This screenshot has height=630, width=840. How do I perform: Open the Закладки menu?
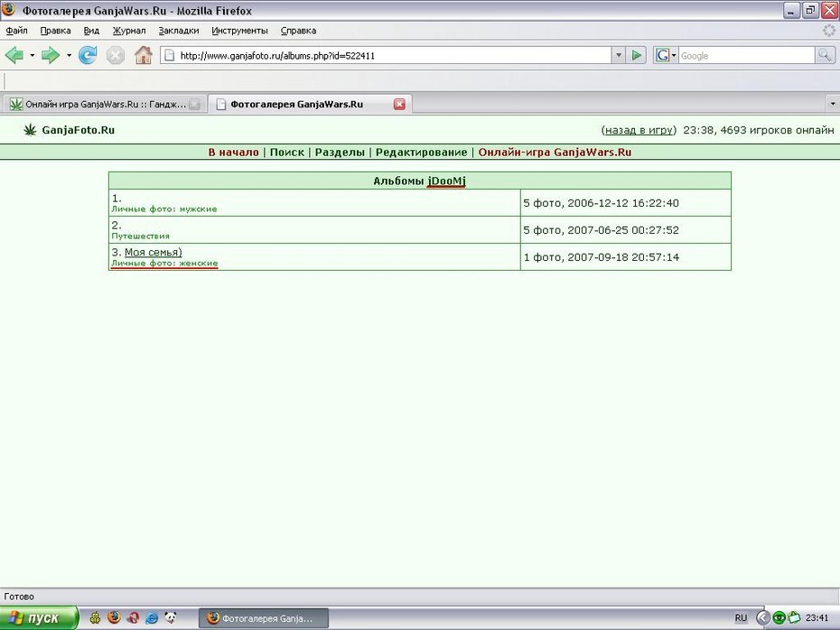[x=179, y=31]
